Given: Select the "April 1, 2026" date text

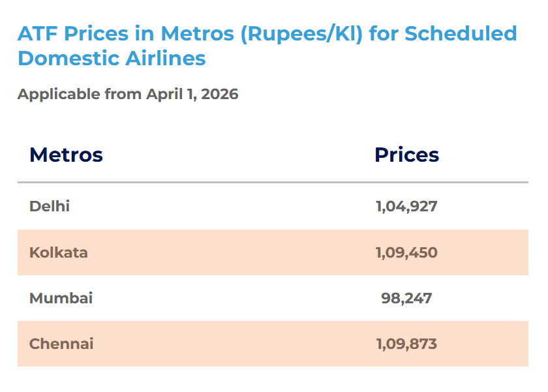Looking at the screenshot, I should (x=192, y=94).
